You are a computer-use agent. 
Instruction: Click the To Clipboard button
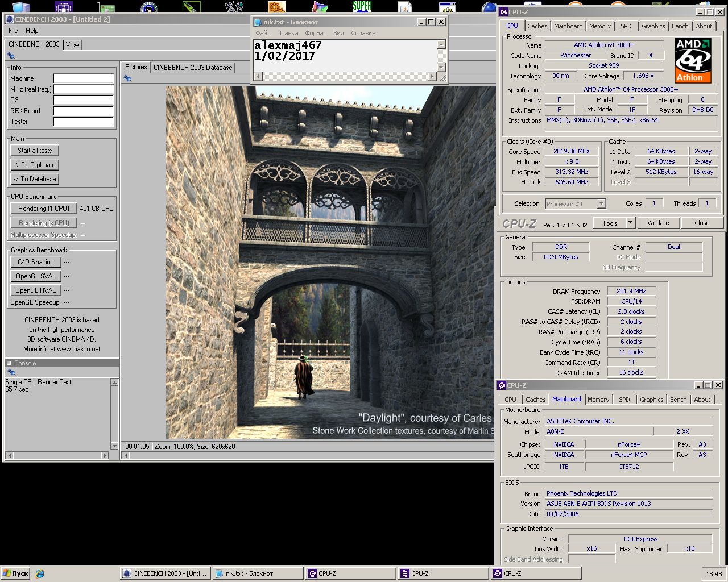coord(35,165)
